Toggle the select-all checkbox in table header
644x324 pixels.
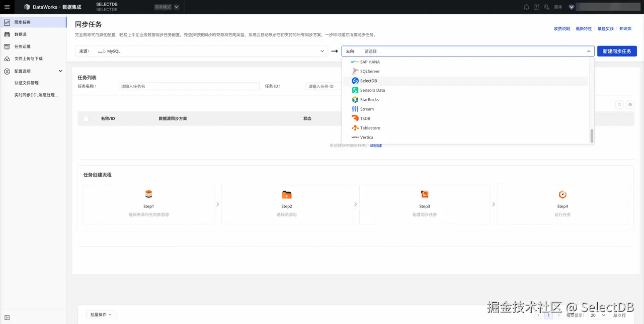pos(86,118)
